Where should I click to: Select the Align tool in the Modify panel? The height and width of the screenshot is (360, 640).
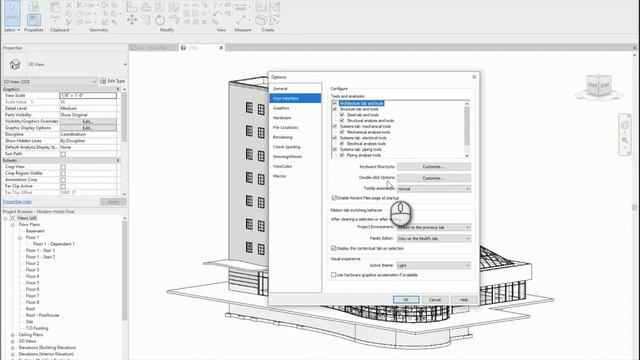131,7
